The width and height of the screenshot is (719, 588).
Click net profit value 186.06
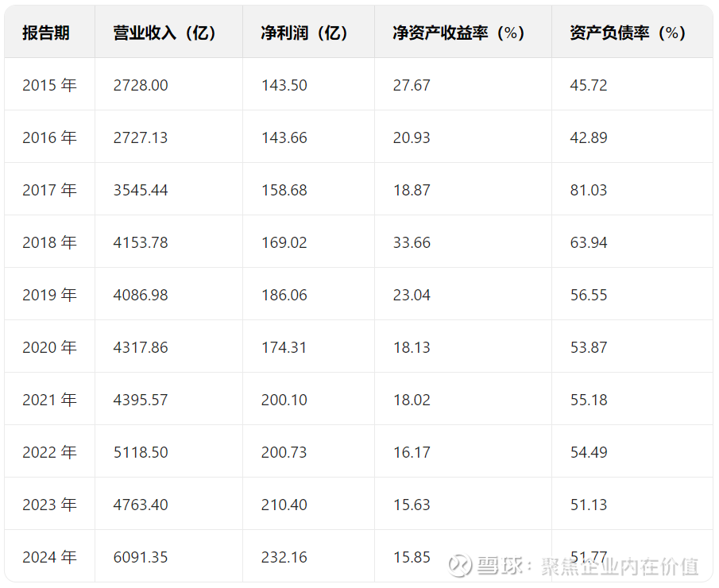[x=284, y=295]
